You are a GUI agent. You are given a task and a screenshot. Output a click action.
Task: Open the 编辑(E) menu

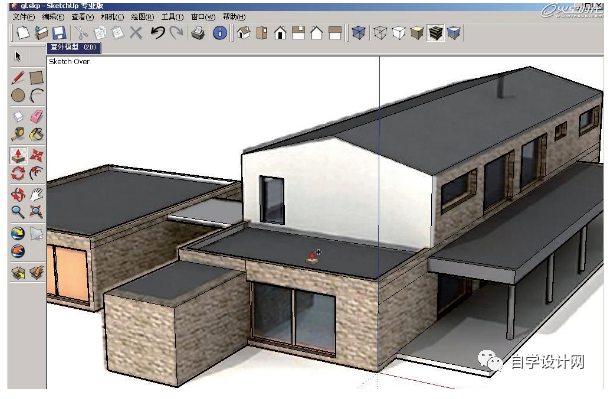(52, 17)
